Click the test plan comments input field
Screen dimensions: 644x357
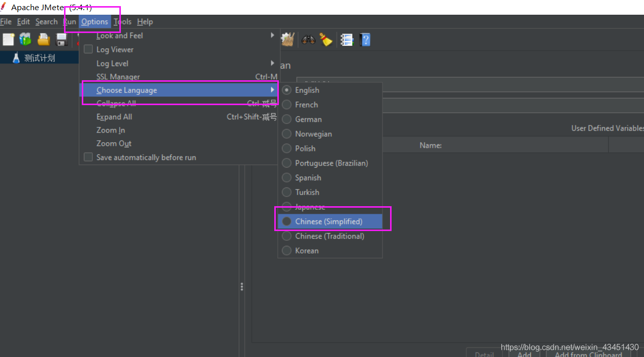tap(514, 105)
